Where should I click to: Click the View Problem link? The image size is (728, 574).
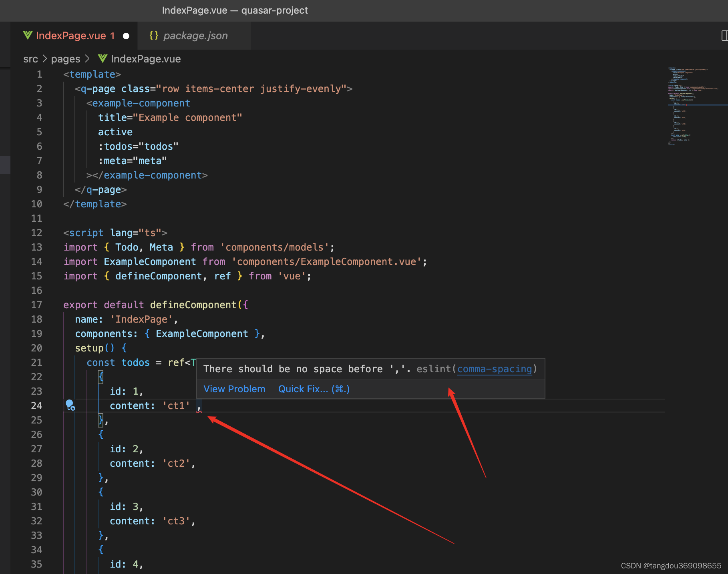tap(234, 389)
